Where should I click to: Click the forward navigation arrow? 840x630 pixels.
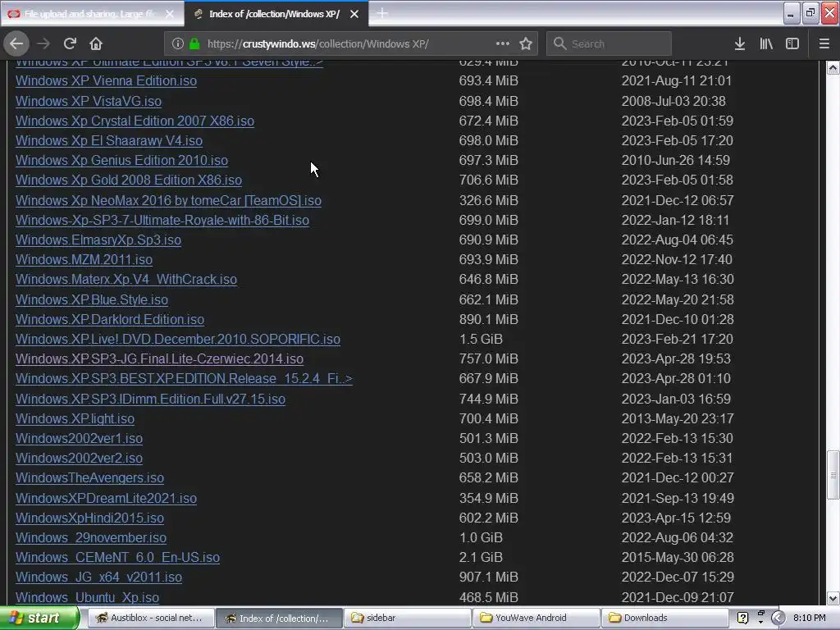[x=43, y=43]
